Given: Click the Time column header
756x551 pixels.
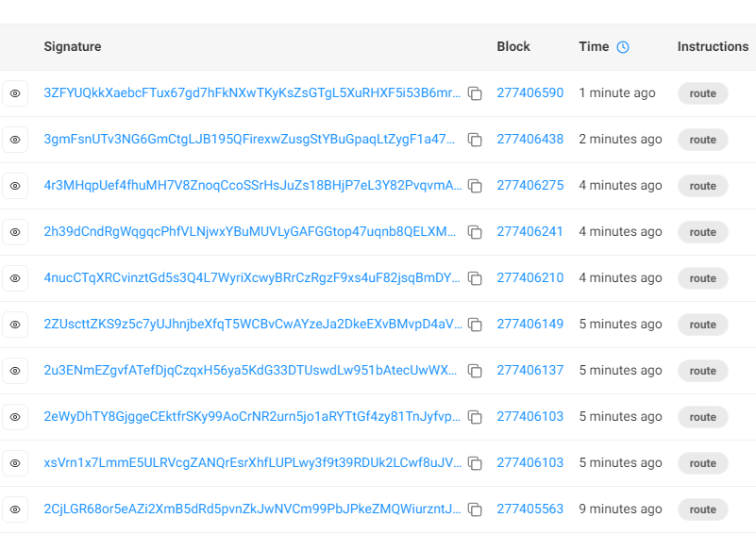Looking at the screenshot, I should [594, 47].
